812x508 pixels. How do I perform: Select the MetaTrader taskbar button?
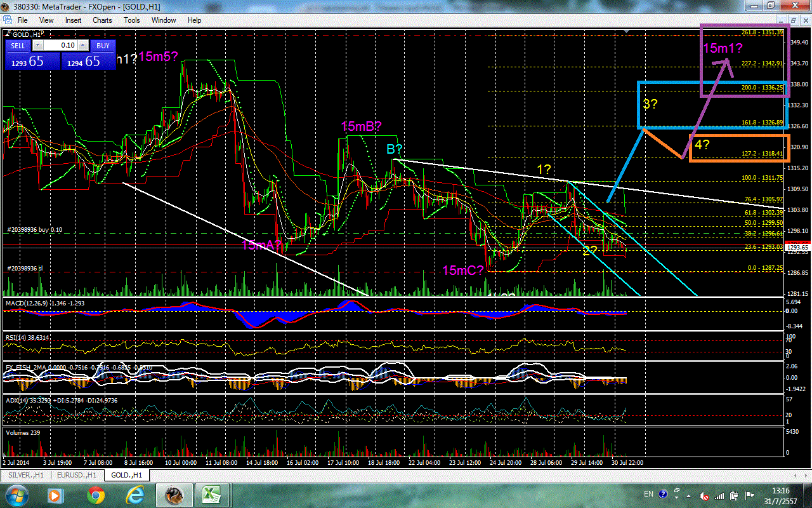(x=173, y=495)
